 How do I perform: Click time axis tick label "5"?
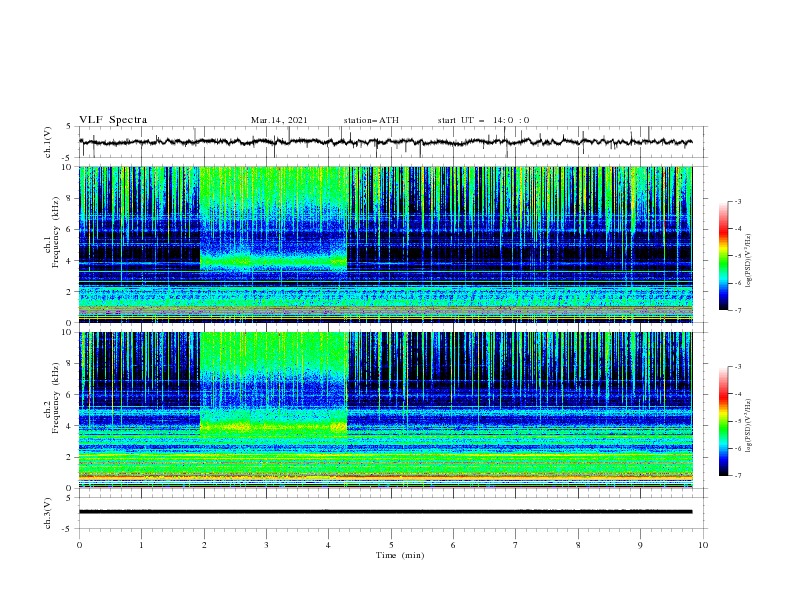coord(391,545)
